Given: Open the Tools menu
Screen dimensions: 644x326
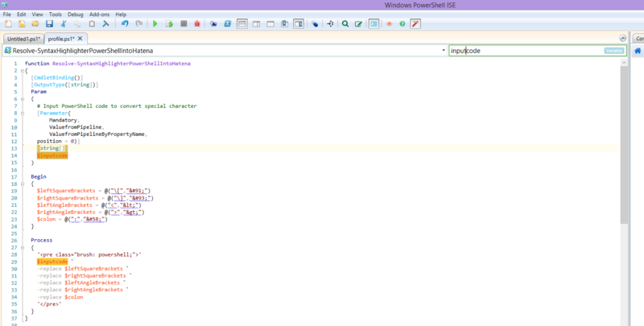Looking at the screenshot, I should click(x=55, y=14).
